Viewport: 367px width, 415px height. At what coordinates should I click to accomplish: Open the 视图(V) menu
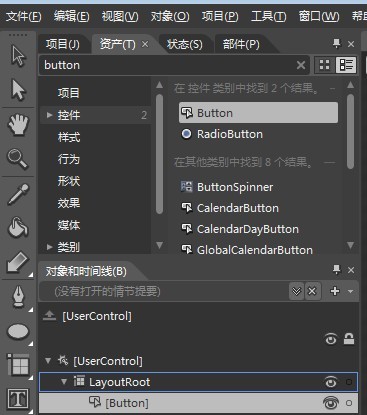pyautogui.click(x=120, y=16)
